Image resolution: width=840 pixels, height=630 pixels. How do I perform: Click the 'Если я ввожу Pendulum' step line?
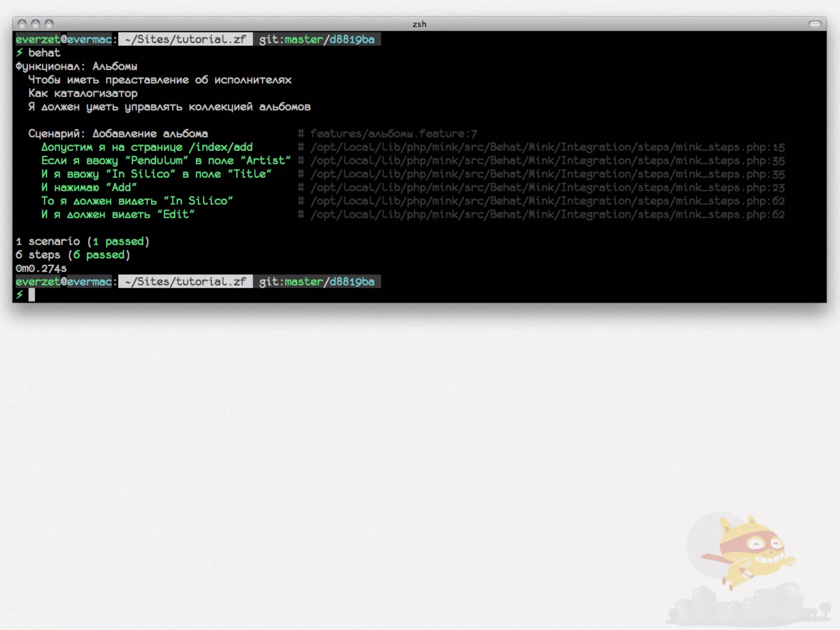tap(166, 161)
